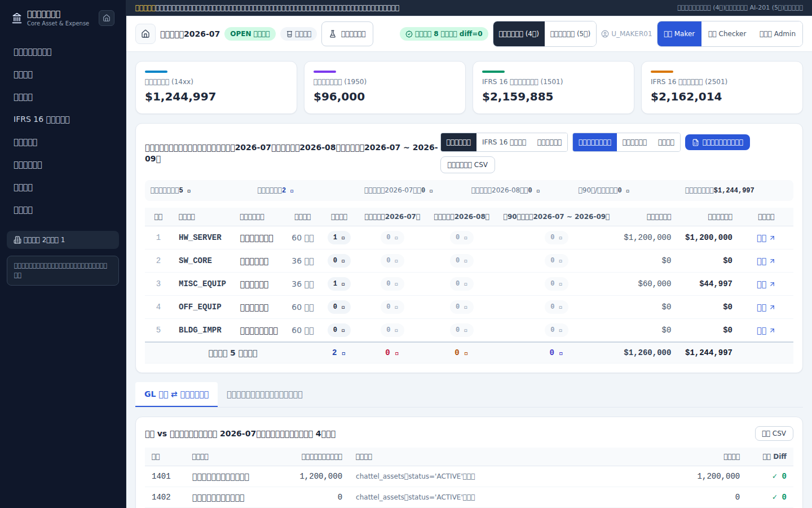Open the account name link in the 1402 row
This screenshot has width=812, height=508.
[218, 498]
